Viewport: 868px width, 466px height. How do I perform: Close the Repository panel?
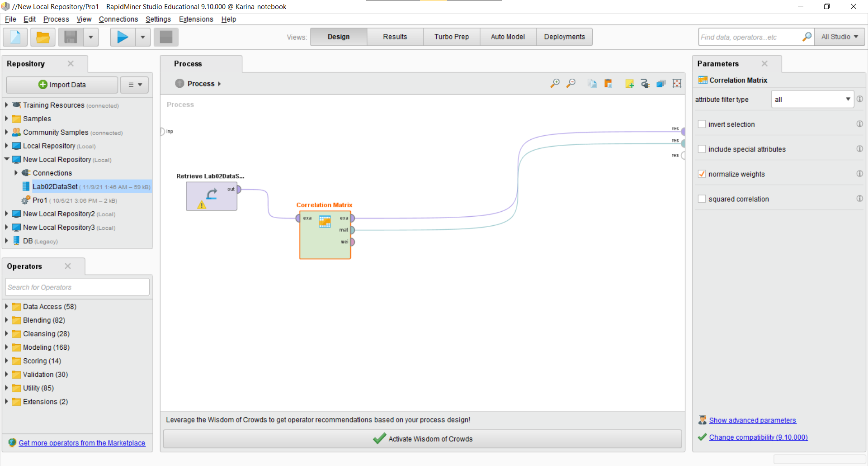[x=71, y=63]
